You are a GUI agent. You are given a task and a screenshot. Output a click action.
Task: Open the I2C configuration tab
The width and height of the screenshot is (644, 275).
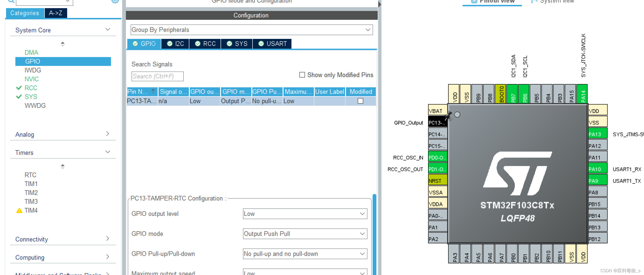[175, 44]
